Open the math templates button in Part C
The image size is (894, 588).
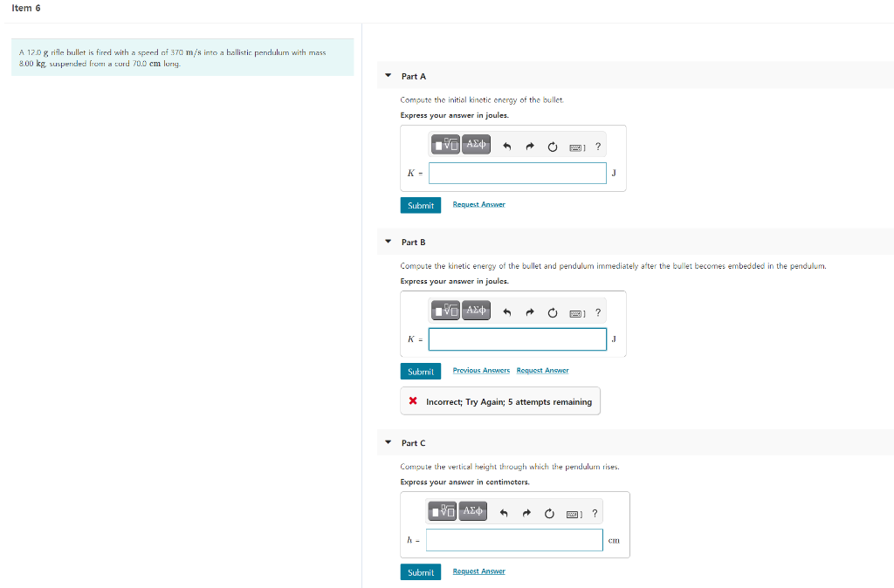[x=443, y=511]
